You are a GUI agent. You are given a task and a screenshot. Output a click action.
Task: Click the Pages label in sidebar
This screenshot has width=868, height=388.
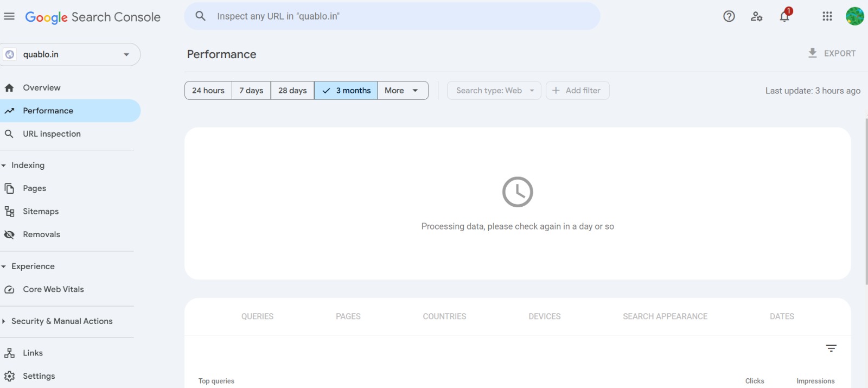pyautogui.click(x=35, y=188)
